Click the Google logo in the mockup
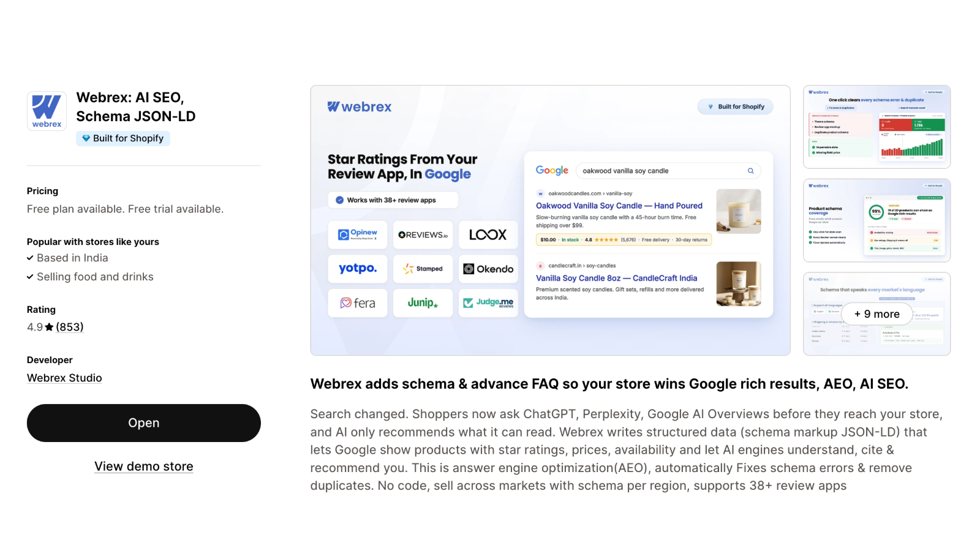The image size is (980, 551). 552,171
